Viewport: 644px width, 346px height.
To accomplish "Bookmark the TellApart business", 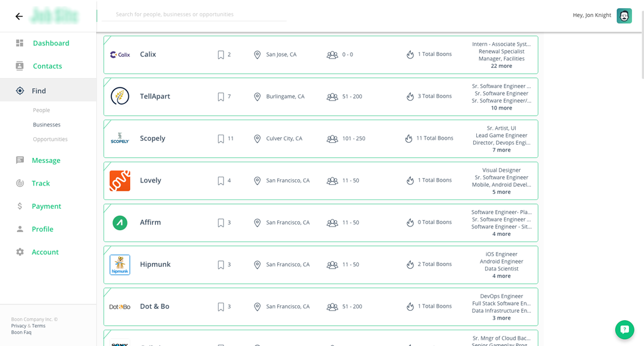I will (x=221, y=97).
